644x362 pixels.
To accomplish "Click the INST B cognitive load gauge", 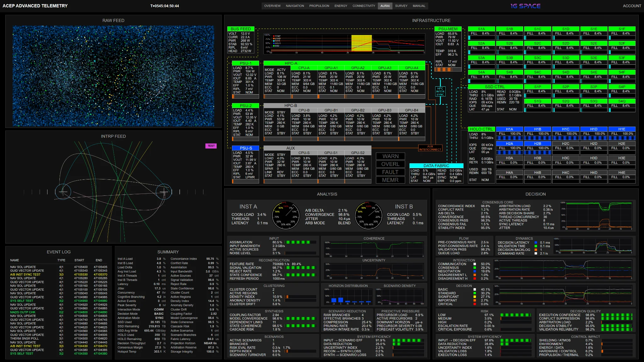I will [369, 216].
